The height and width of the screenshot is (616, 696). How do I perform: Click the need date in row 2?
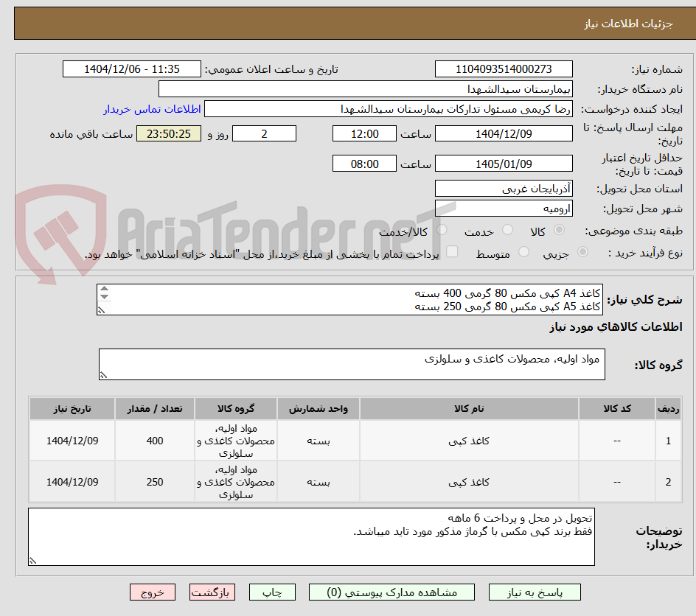72,482
